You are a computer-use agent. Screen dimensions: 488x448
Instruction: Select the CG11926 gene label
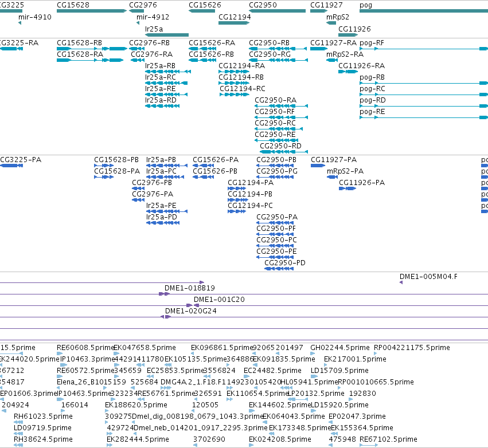[x=354, y=29]
